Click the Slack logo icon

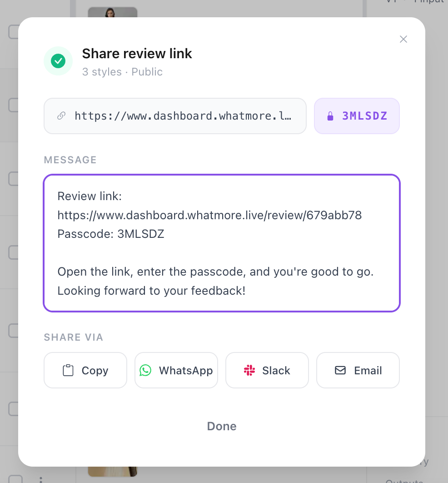pyautogui.click(x=249, y=370)
